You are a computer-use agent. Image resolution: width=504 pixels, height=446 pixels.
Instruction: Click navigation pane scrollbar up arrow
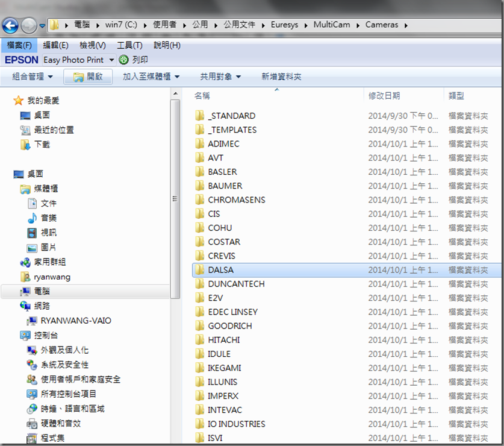point(175,93)
